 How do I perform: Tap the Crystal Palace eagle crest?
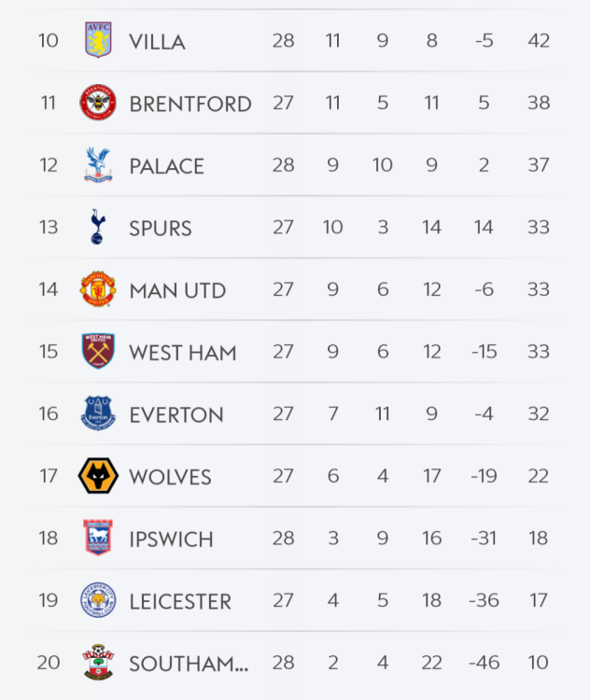98,165
